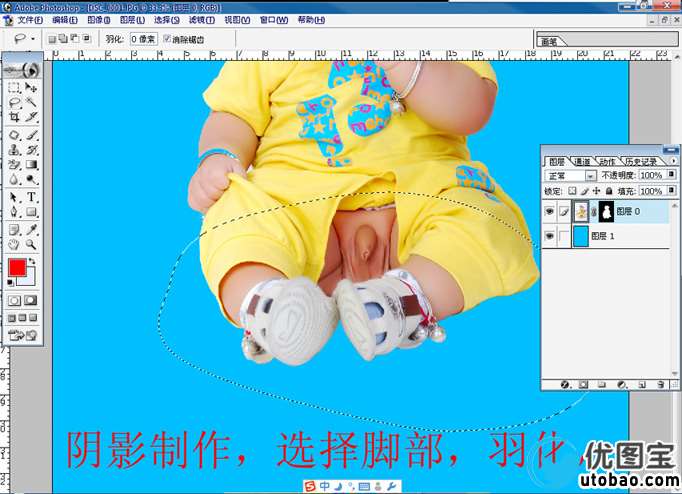682x494 pixels.
Task: Switch to 通道 channels tab
Action: coord(582,162)
